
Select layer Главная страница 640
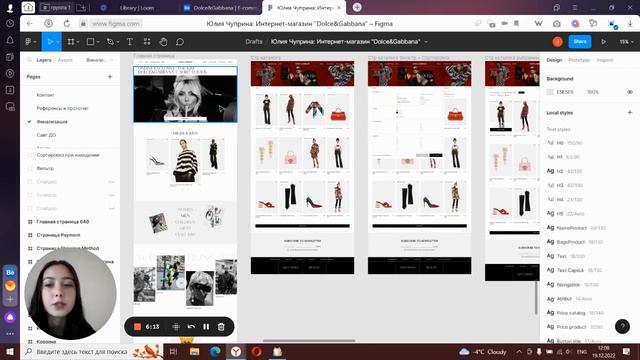(62, 222)
